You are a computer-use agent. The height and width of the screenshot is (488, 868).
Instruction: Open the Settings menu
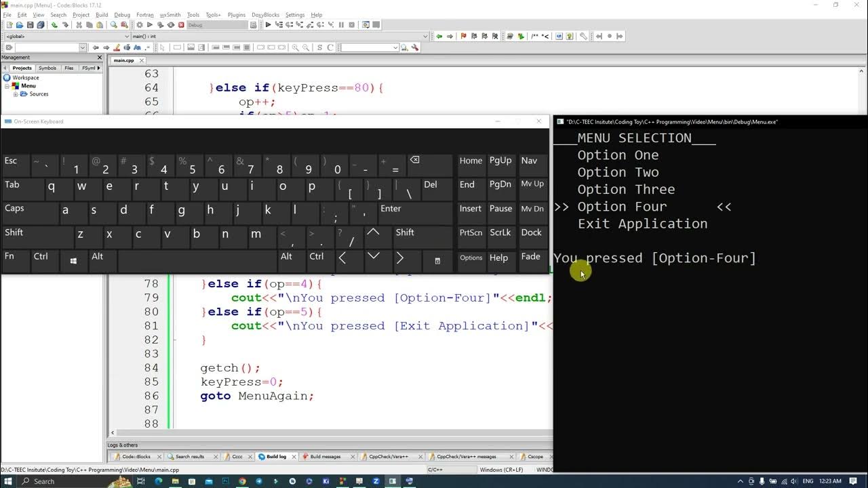(295, 14)
